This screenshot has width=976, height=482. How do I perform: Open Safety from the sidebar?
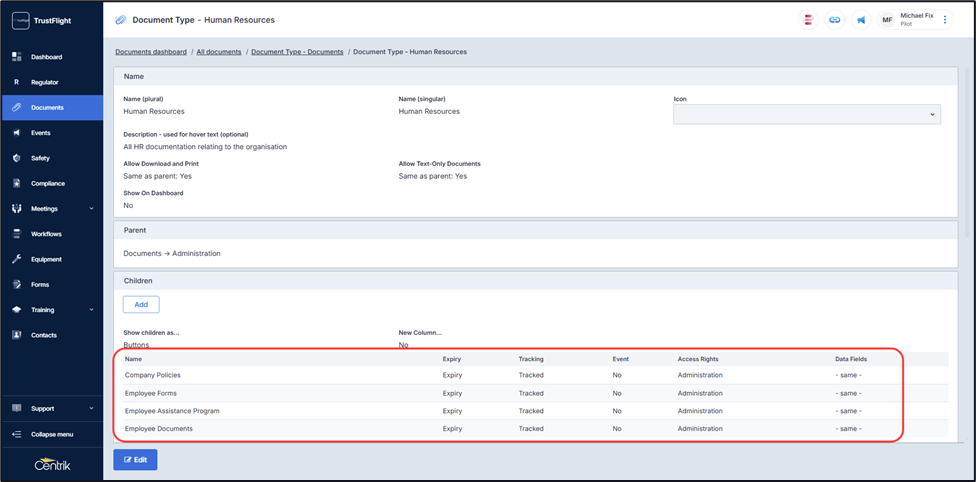[40, 158]
